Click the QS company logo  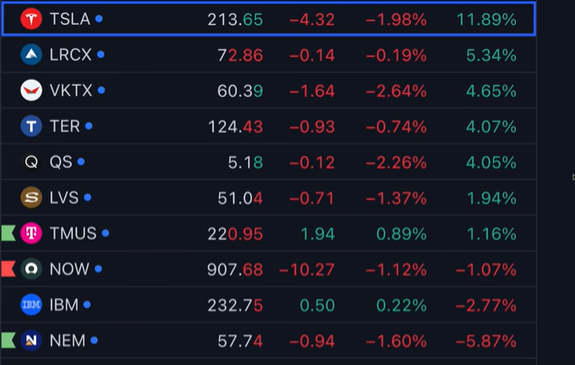click(31, 162)
